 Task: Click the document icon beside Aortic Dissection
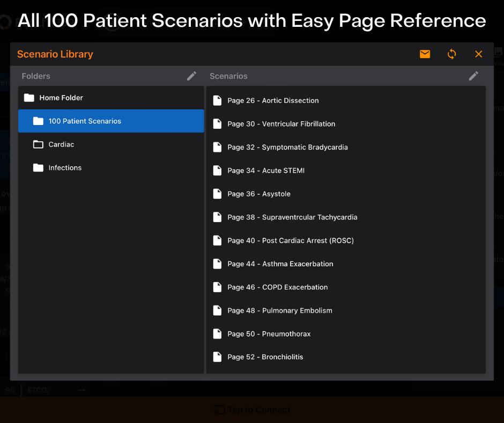click(x=217, y=100)
